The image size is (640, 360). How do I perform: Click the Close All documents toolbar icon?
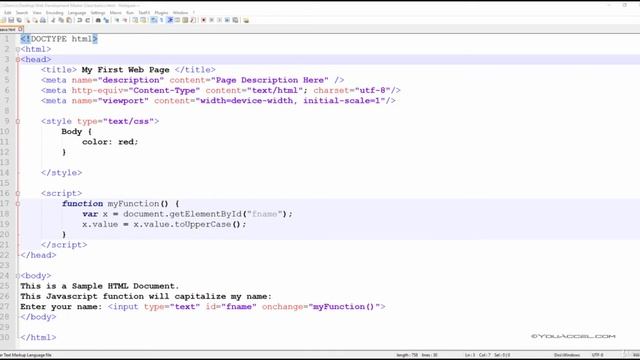35,20
